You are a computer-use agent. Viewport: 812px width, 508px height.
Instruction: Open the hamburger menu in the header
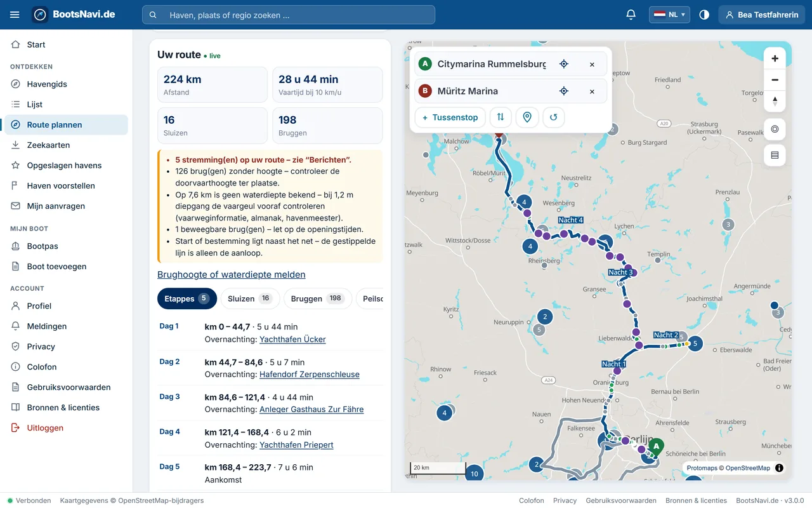(x=15, y=15)
